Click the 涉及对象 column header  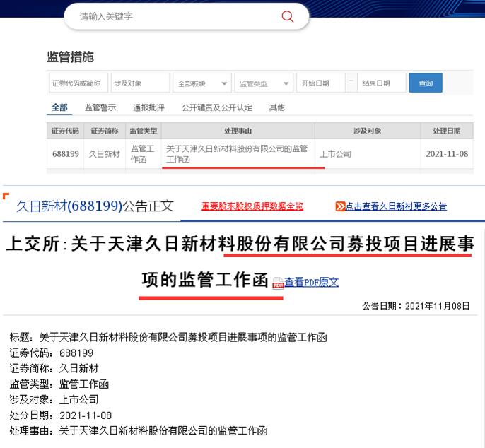(368, 131)
